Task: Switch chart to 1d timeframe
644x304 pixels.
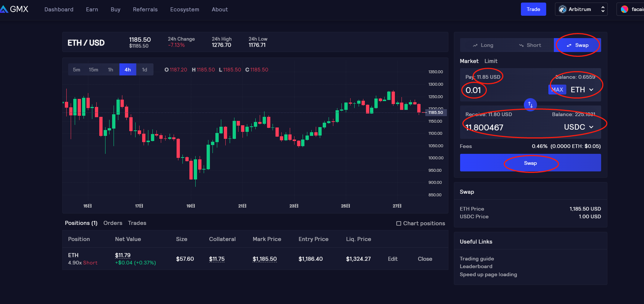Action: 145,70
